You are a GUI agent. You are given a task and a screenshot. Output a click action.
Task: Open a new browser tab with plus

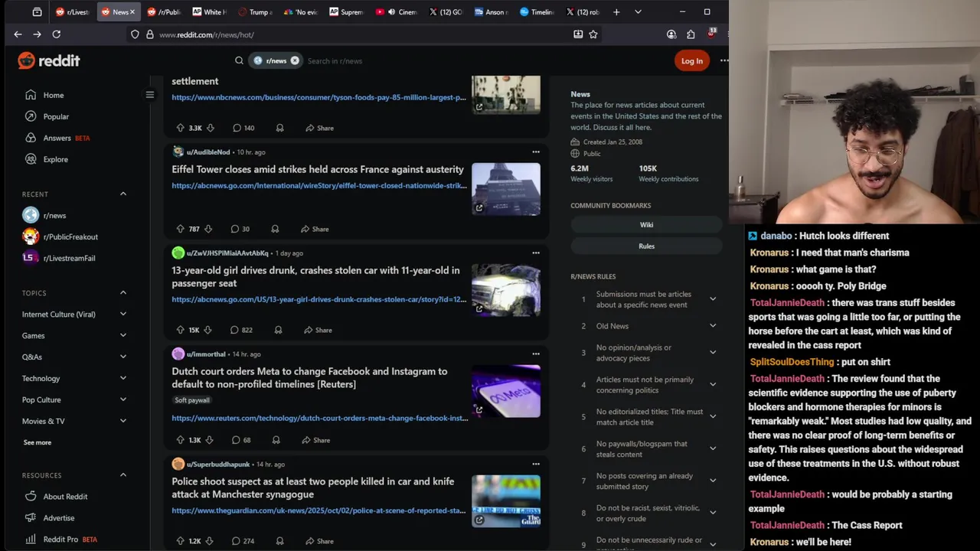point(616,11)
